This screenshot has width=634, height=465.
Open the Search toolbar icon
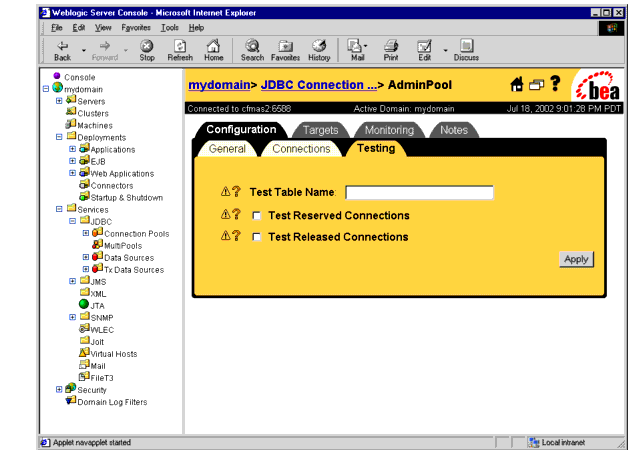click(252, 51)
